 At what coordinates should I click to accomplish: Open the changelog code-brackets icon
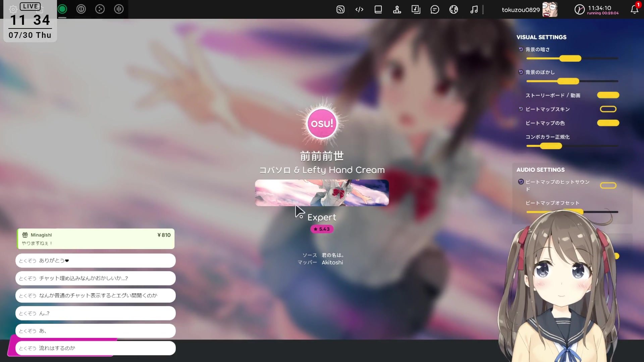(359, 9)
